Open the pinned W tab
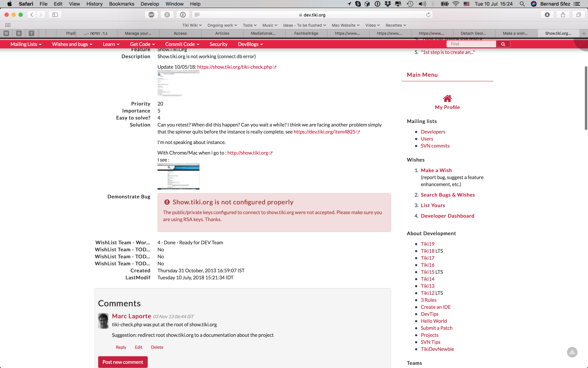588x368 pixels. point(6,33)
